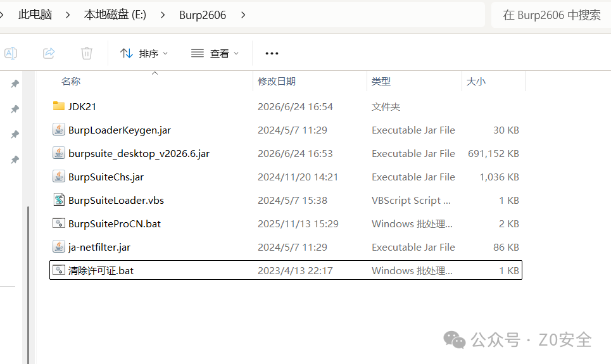Click the BurpSuiteChs.jar file name
611x364 pixels.
pos(106,177)
